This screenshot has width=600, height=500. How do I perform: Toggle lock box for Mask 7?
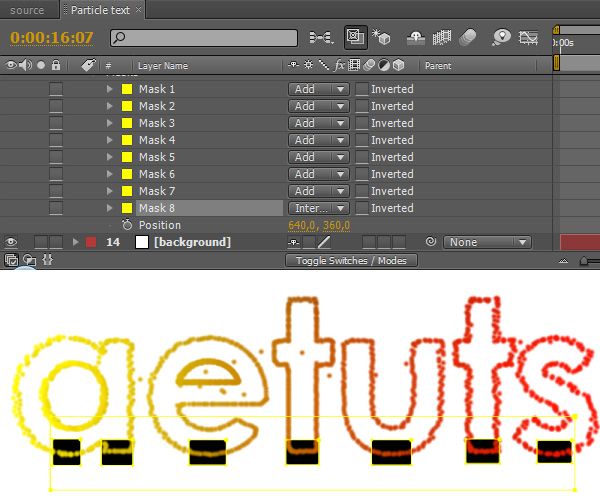[x=56, y=191]
